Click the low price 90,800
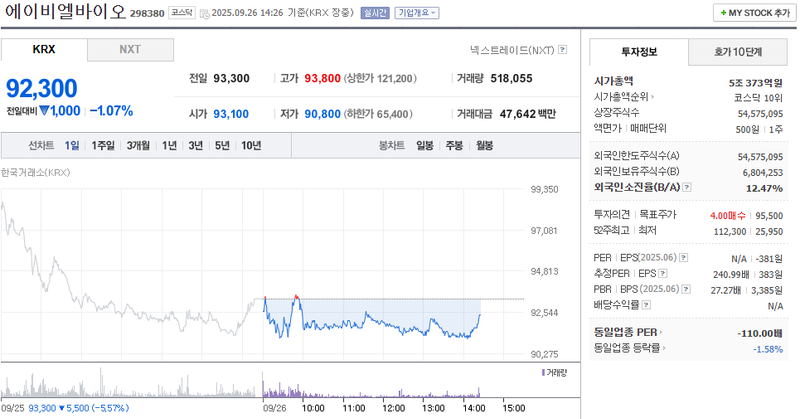 (322, 114)
